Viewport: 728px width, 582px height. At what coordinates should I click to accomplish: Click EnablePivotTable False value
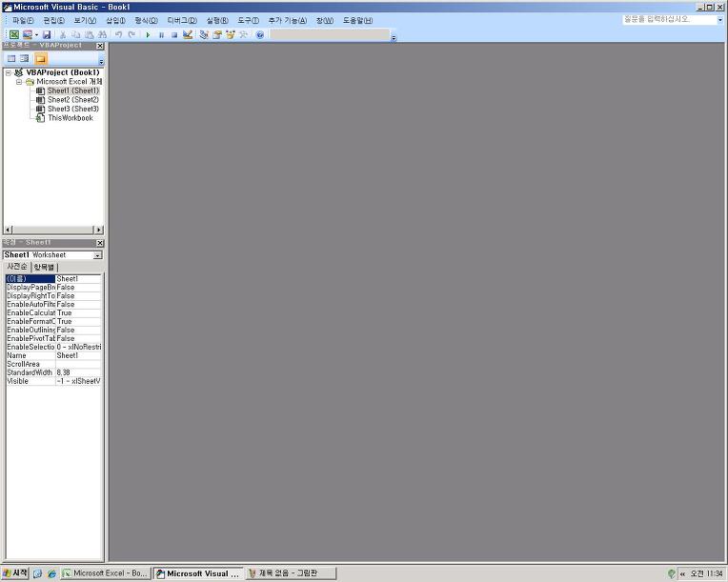(x=78, y=339)
